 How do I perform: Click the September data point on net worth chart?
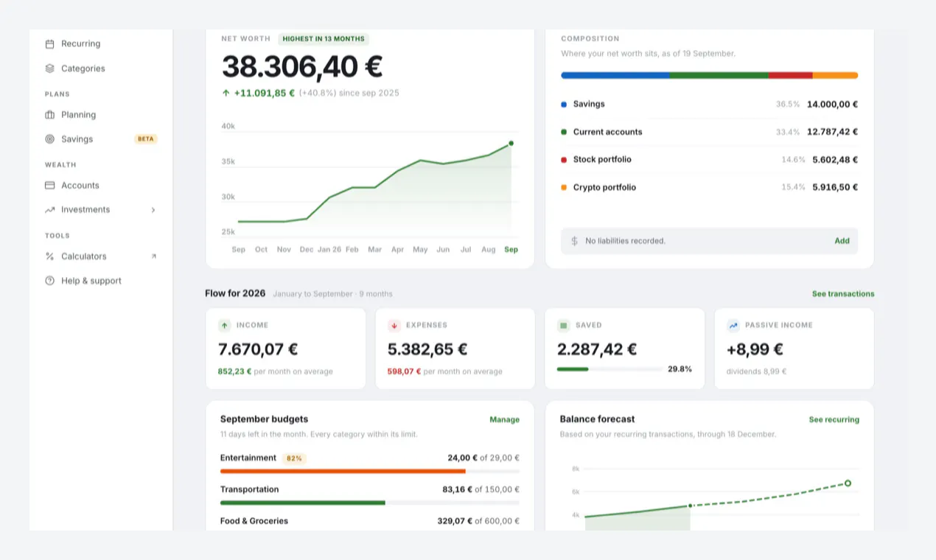[x=511, y=144]
